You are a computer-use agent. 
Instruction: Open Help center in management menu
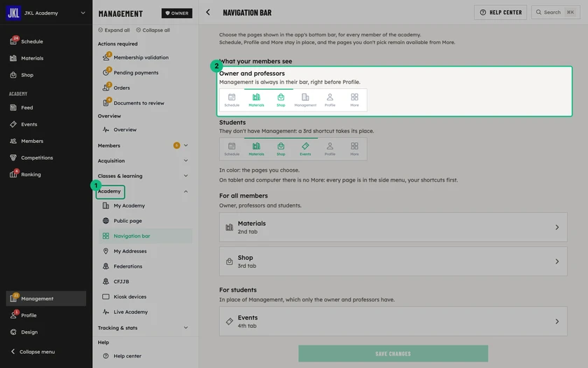pos(146,356)
